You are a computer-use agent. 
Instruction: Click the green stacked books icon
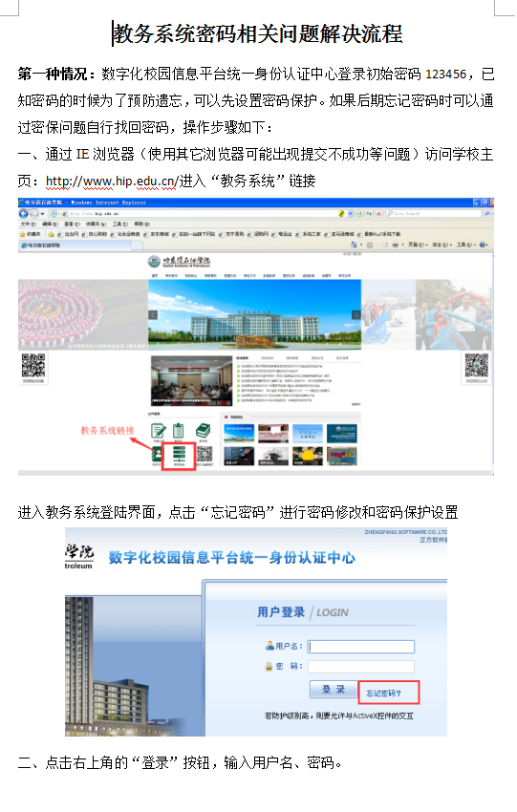[204, 430]
